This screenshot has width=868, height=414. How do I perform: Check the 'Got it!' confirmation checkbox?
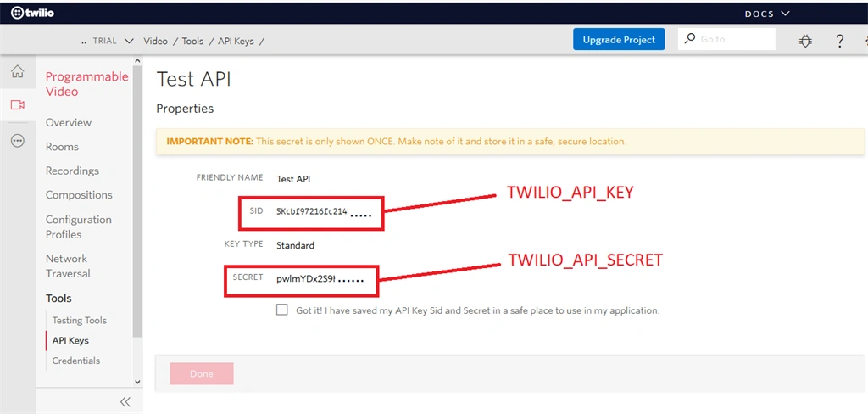coord(281,310)
